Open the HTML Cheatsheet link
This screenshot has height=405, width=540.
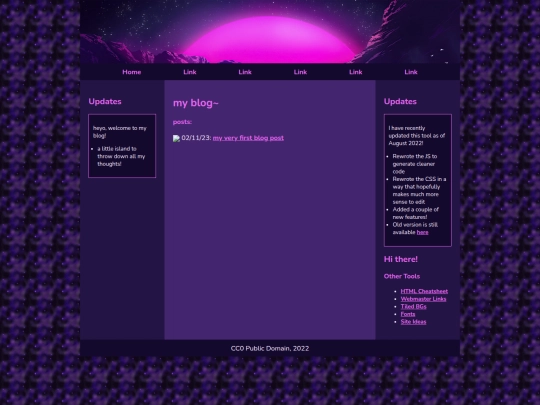[x=424, y=291]
